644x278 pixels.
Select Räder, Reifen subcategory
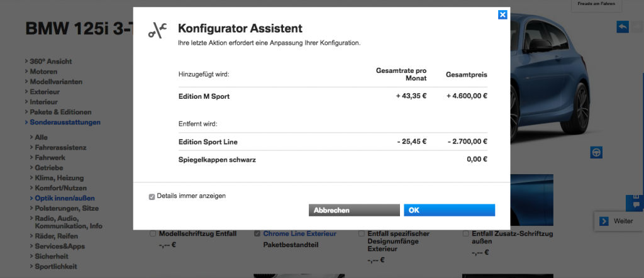tap(56, 236)
